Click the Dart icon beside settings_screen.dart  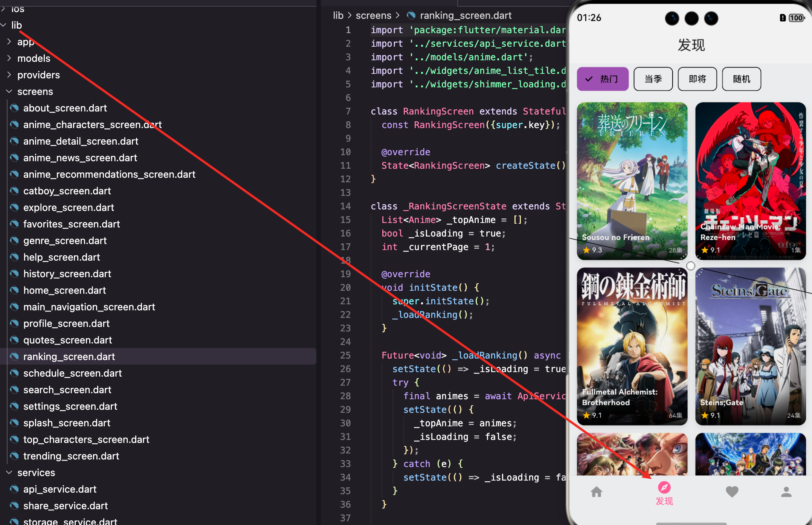point(14,406)
